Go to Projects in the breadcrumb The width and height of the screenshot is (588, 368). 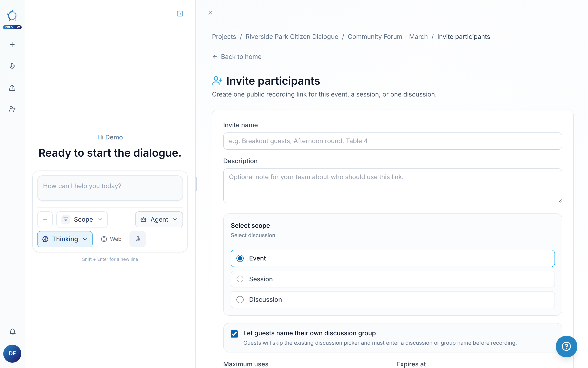tap(224, 37)
